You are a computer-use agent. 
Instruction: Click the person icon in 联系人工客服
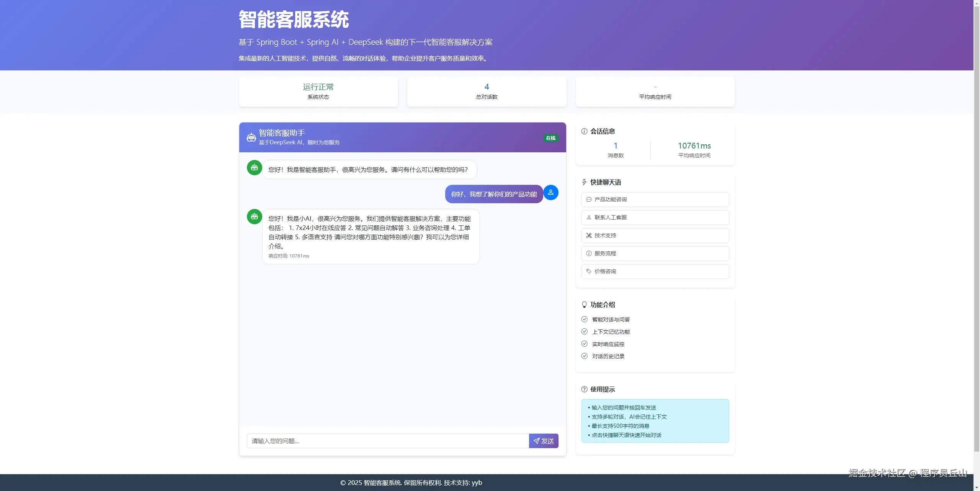[589, 217]
